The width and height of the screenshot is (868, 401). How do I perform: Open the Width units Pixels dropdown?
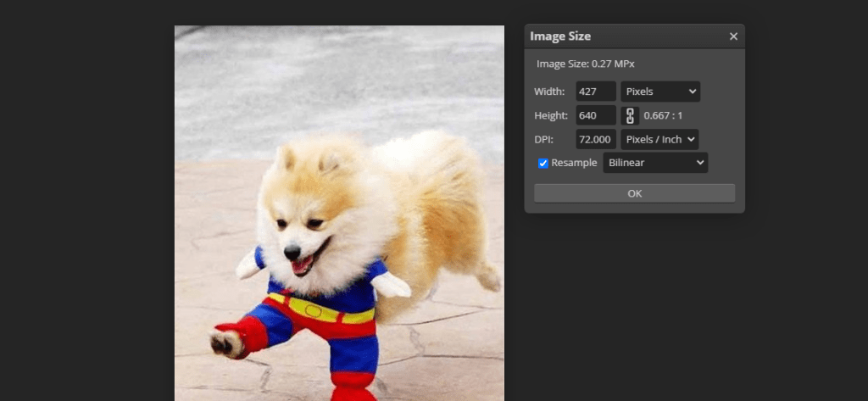coord(659,92)
